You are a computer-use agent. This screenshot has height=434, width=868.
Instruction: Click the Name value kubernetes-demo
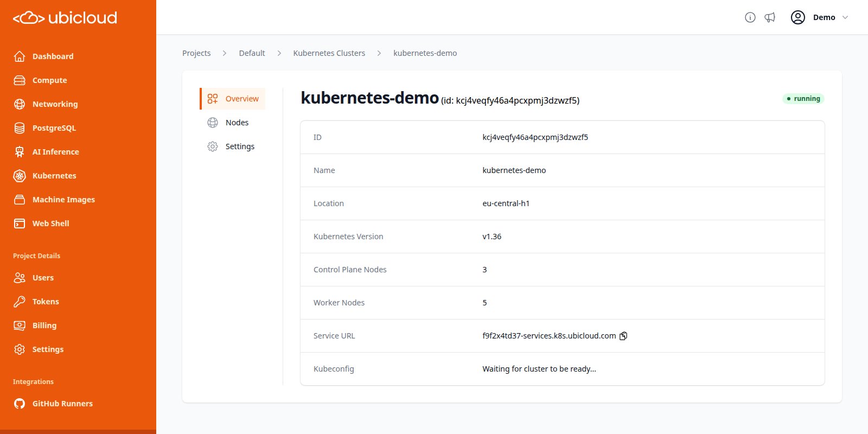tap(514, 170)
